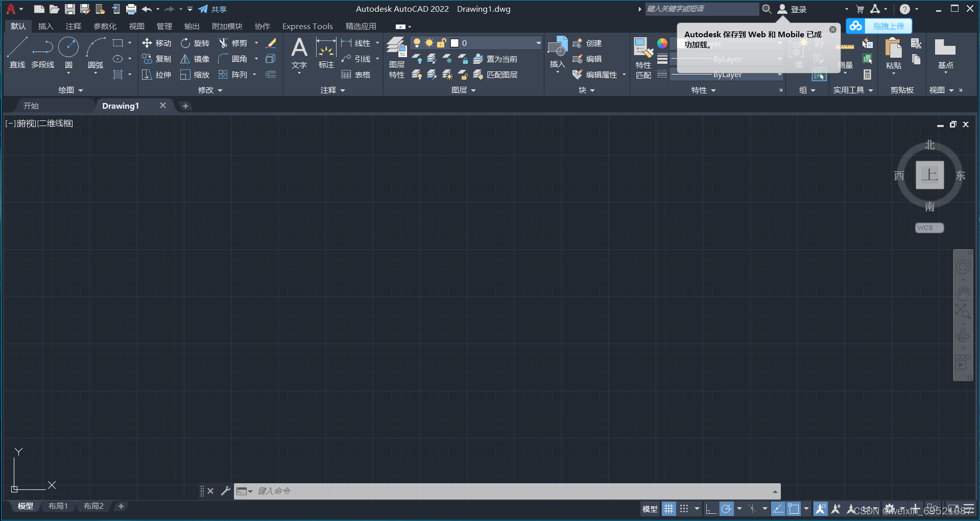Click the erase tool with pencil eraser icon
980x521 pixels.
tap(271, 43)
